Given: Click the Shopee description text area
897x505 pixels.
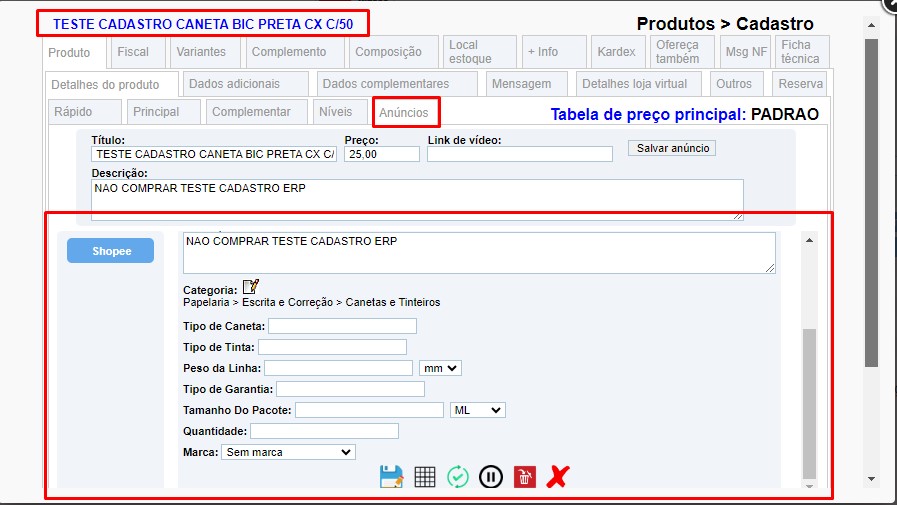Looking at the screenshot, I should [x=479, y=253].
